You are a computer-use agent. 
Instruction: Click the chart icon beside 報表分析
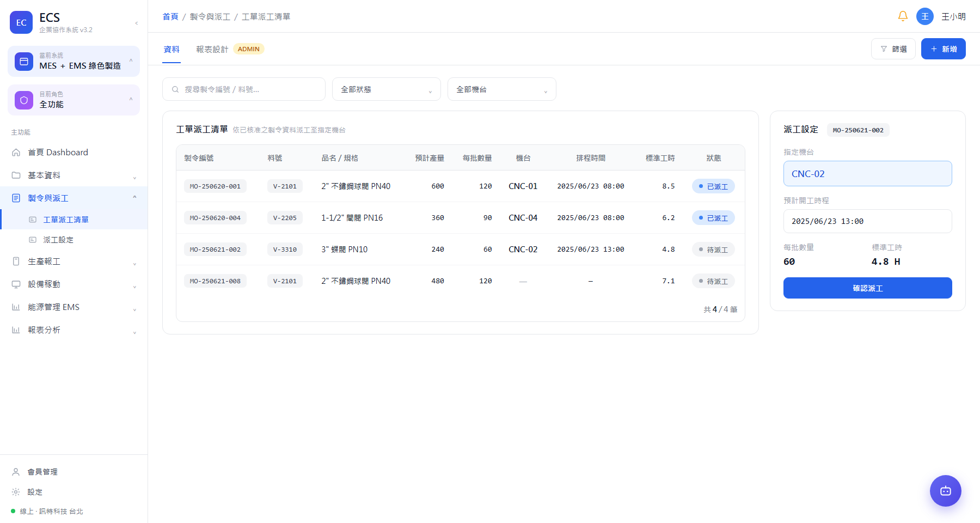point(16,330)
